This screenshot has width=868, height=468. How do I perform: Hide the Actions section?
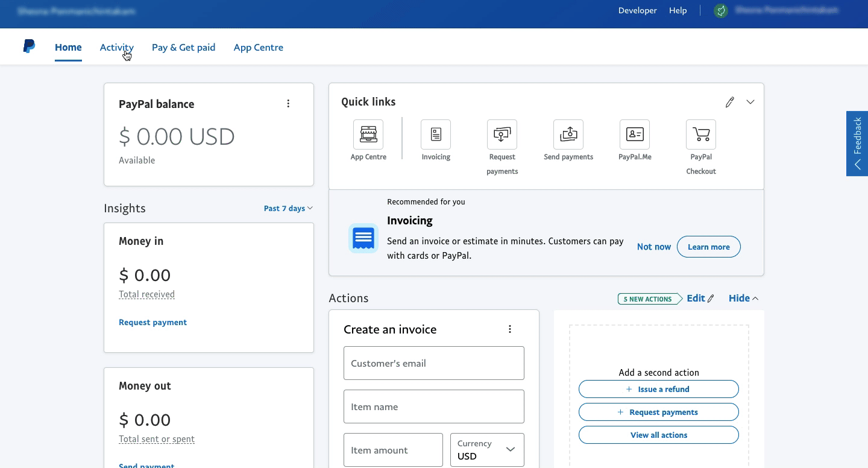pyautogui.click(x=743, y=298)
